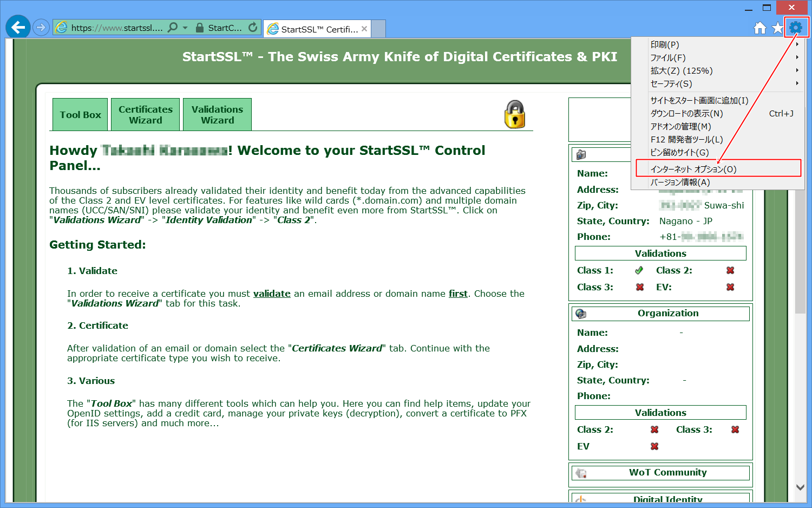The height and width of the screenshot is (508, 812).
Task: Click the browser back arrow button
Action: [18, 27]
